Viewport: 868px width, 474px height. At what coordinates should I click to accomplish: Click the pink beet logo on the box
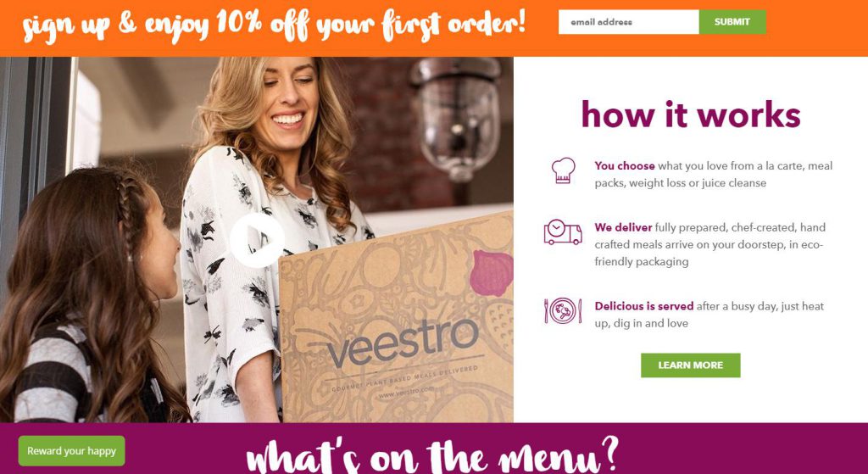coord(491,273)
